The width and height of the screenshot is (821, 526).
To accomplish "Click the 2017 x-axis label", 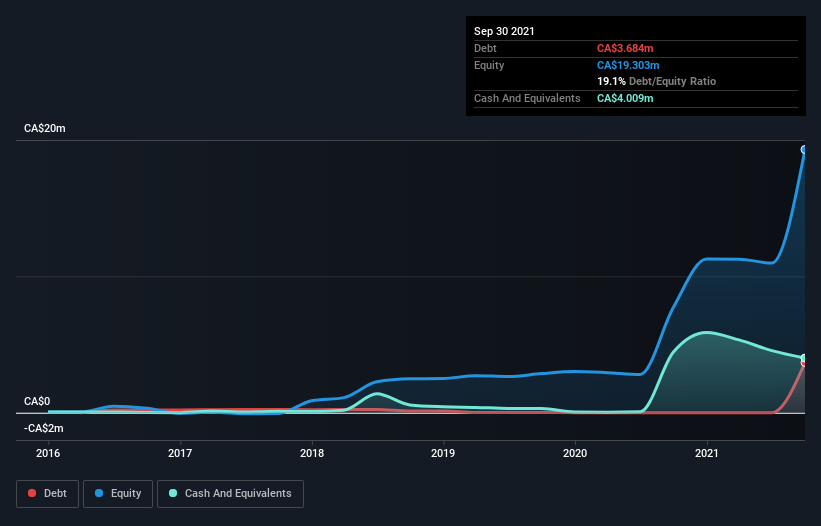I will (180, 453).
